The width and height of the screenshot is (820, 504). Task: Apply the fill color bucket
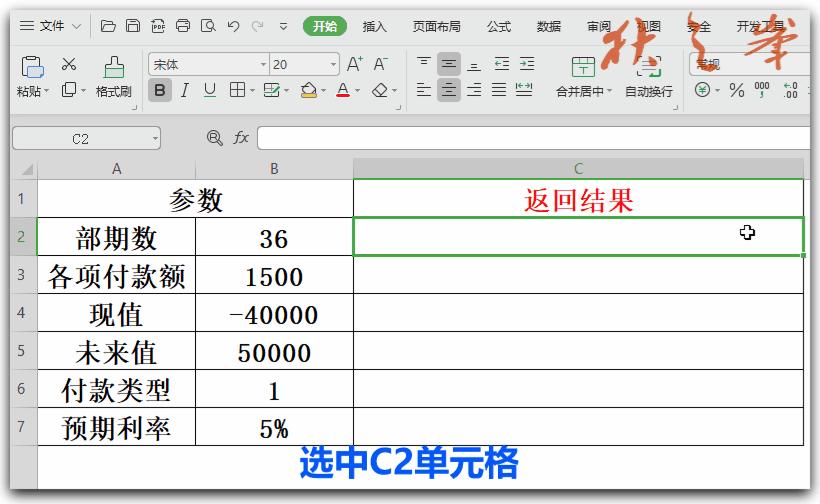tap(309, 90)
